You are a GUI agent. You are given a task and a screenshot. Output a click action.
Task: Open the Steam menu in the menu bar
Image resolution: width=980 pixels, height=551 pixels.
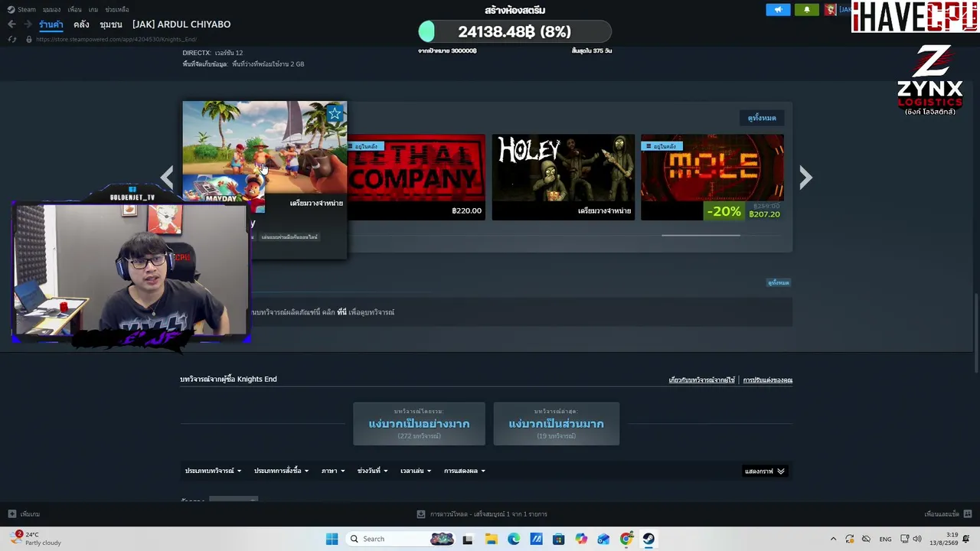tap(27, 9)
